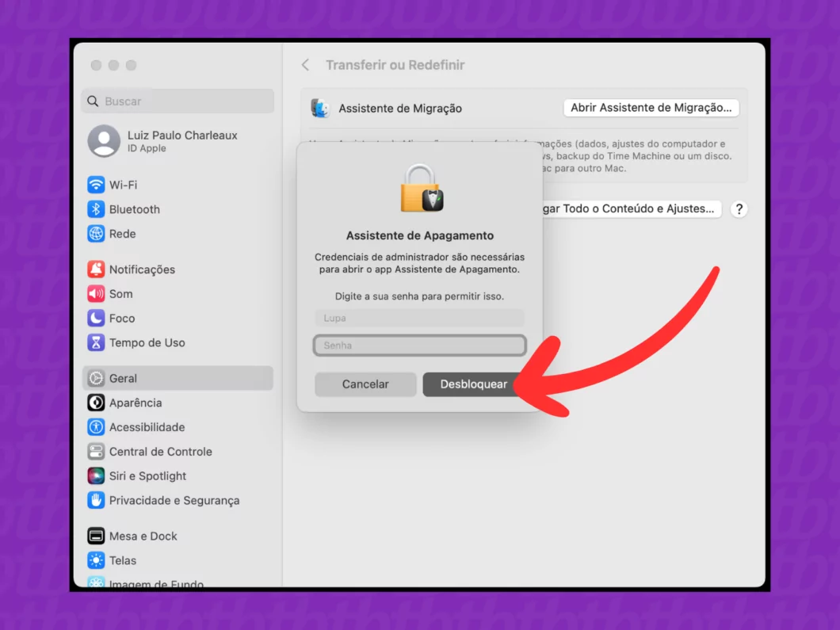Select the Acessibilidade icon
Screen dimensions: 840x630
tap(96, 427)
